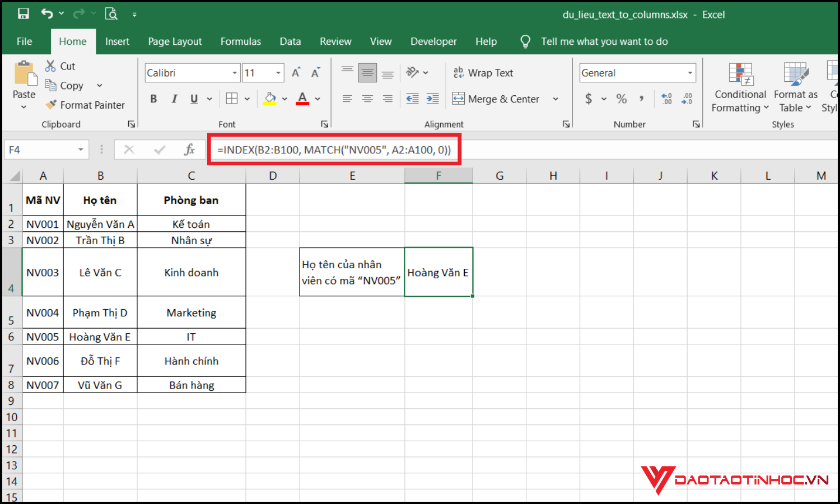
Task: Cancel formula entry X button
Action: pos(129,150)
